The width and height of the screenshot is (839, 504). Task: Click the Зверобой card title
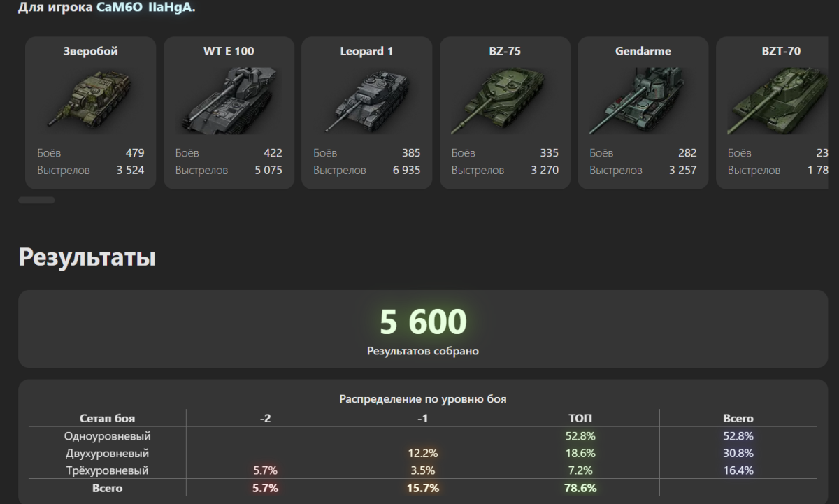coord(90,51)
